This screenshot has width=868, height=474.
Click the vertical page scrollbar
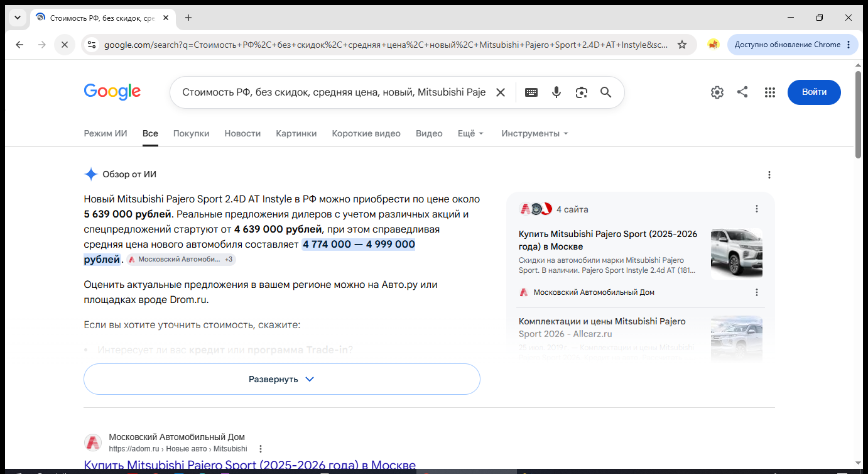859,114
